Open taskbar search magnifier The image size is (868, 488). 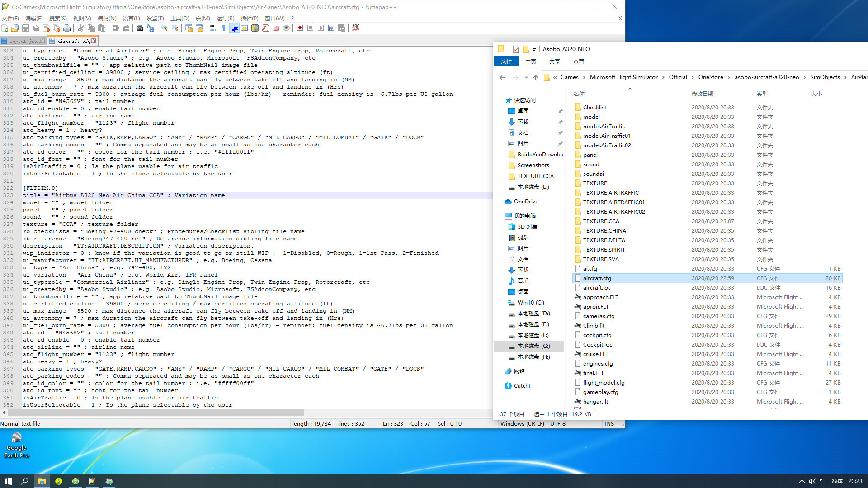(x=25, y=481)
